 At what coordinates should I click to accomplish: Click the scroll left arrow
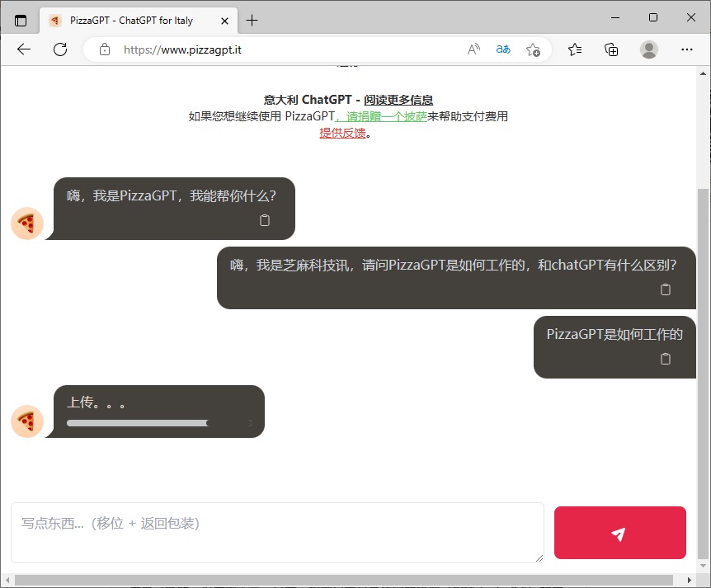(7, 580)
